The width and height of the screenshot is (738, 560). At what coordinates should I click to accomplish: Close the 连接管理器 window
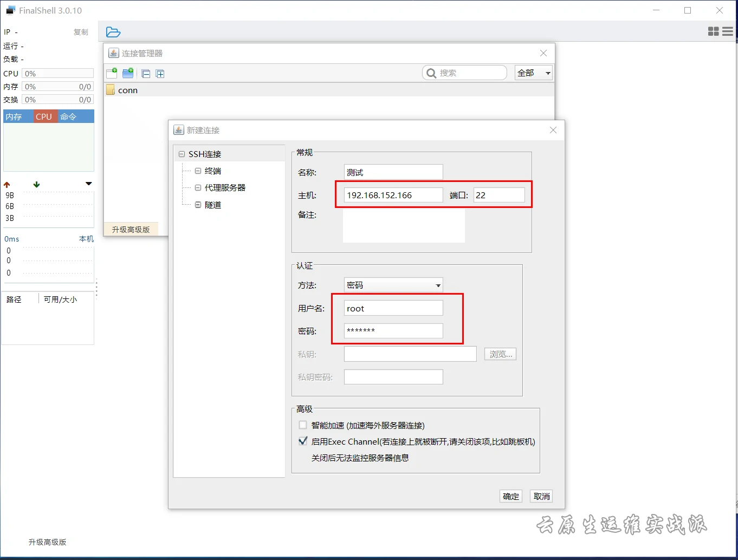543,53
